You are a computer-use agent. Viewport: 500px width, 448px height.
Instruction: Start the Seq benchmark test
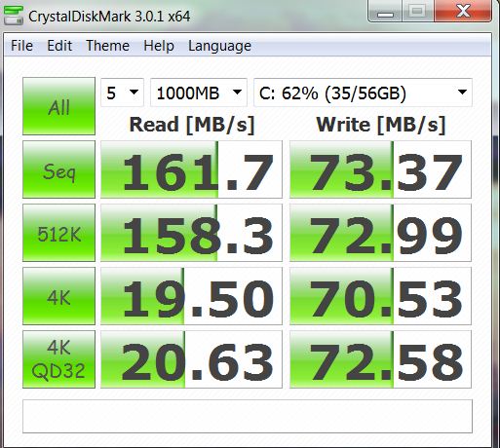tap(58, 169)
